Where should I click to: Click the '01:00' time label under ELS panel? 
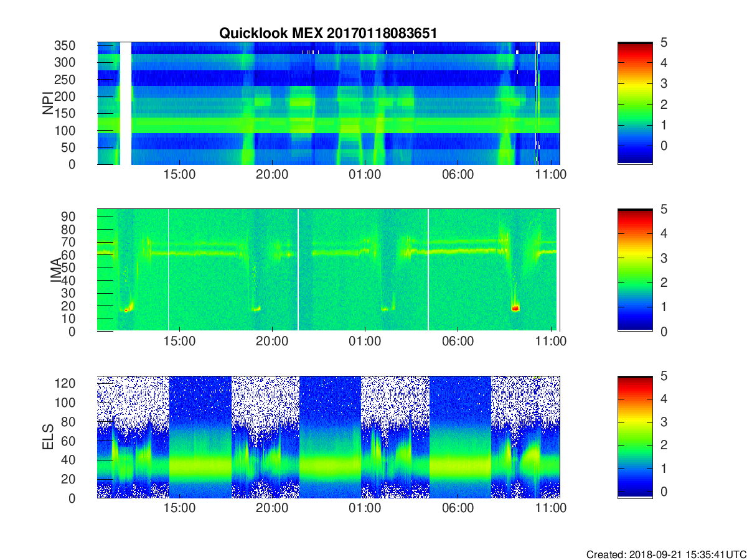(365, 508)
